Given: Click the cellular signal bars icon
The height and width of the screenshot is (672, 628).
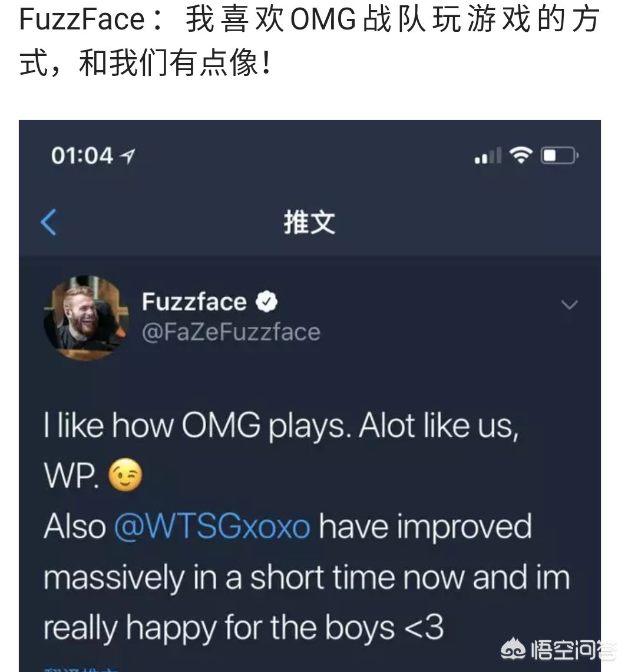Looking at the screenshot, I should tap(488, 155).
